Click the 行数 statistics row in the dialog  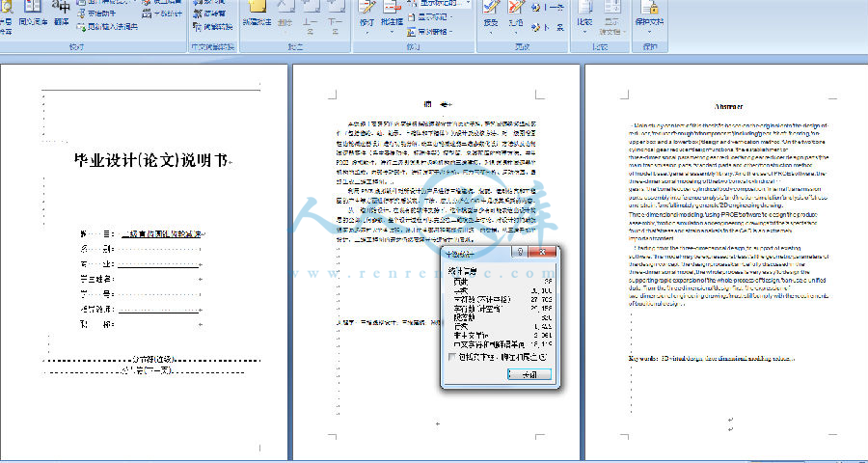[502, 326]
